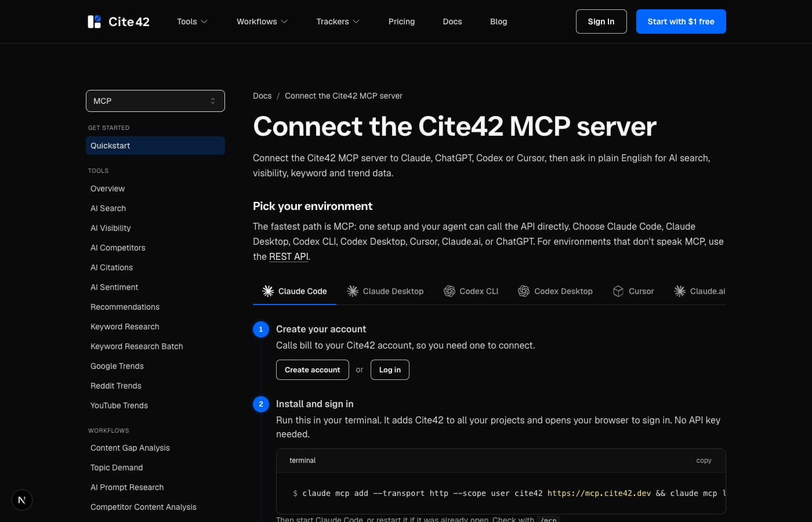Click the Claude Desktop tab starburst icon
This screenshot has width=812, height=522.
[x=353, y=291]
